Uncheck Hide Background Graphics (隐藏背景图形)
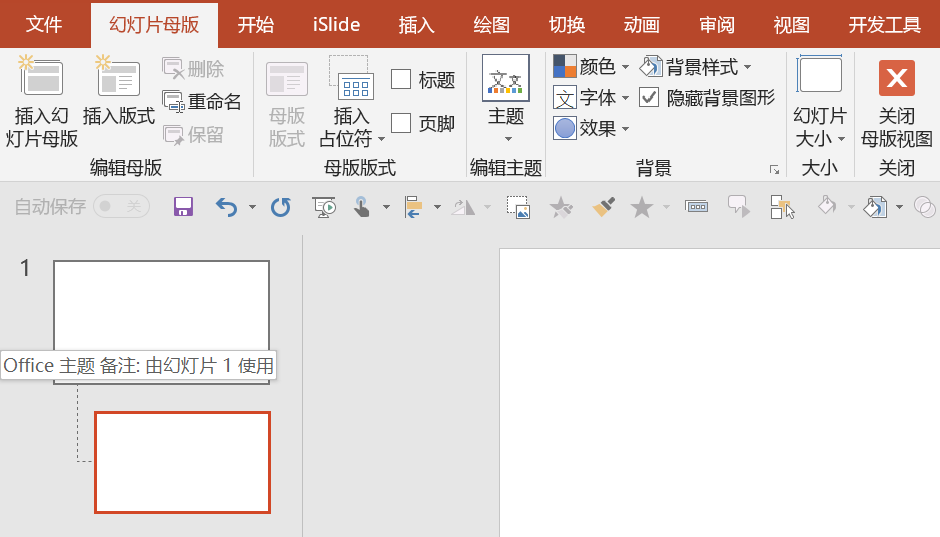This screenshot has width=940, height=537. [x=649, y=98]
